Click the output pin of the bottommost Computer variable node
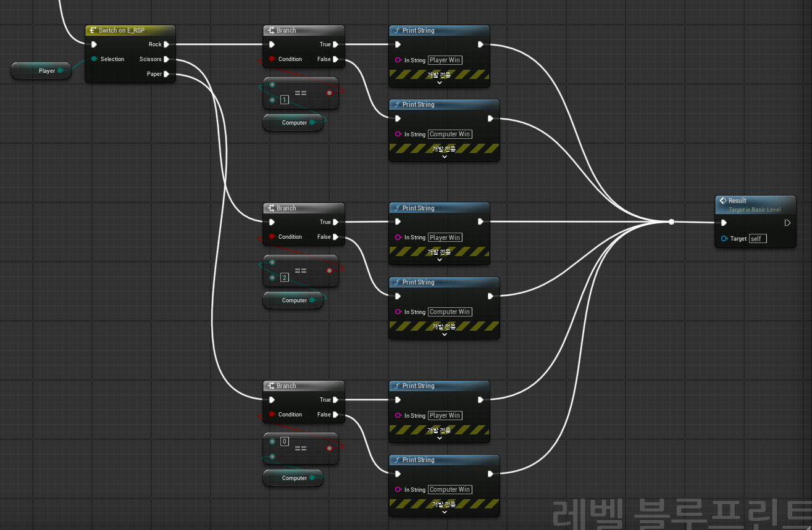Viewport: 812px width, 530px height. coord(312,478)
